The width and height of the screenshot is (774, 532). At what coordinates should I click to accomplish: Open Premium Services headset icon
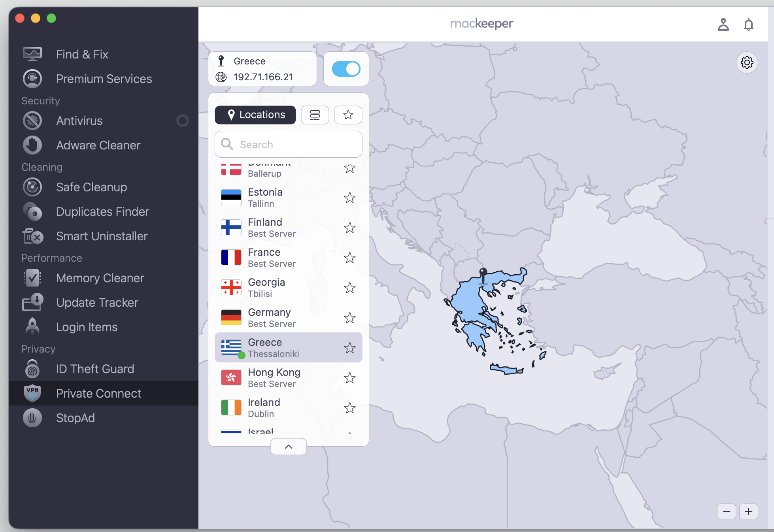click(32, 79)
